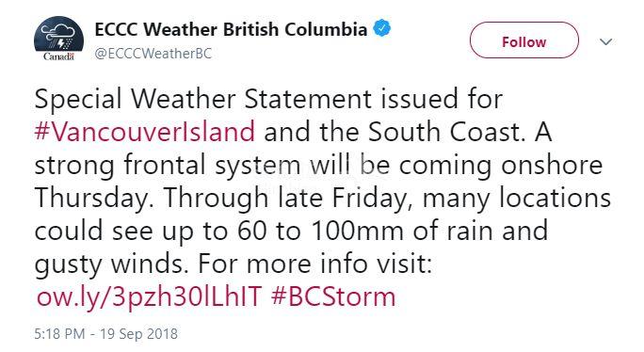Click the '60 to 100mm' rainfall text
The width and height of the screenshot is (644, 352).
[320, 231]
